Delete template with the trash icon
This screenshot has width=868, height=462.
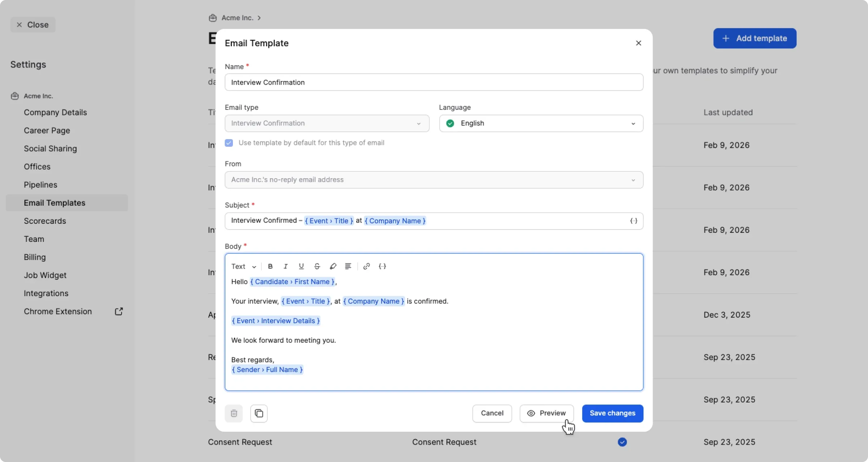pos(234,413)
